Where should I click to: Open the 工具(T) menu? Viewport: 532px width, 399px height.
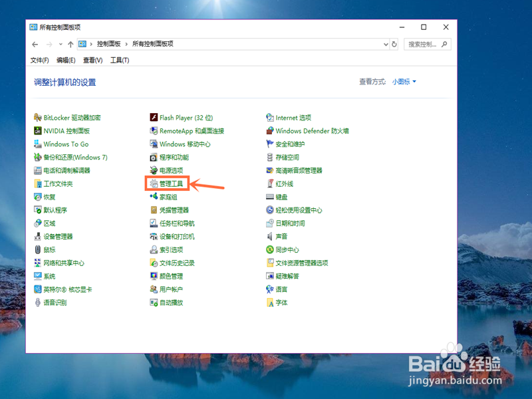coord(120,61)
